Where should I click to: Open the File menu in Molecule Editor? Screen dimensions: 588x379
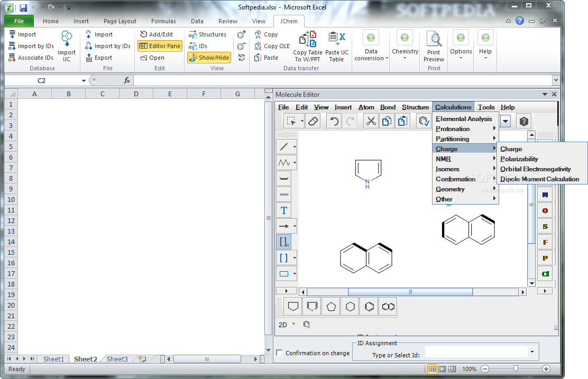283,107
